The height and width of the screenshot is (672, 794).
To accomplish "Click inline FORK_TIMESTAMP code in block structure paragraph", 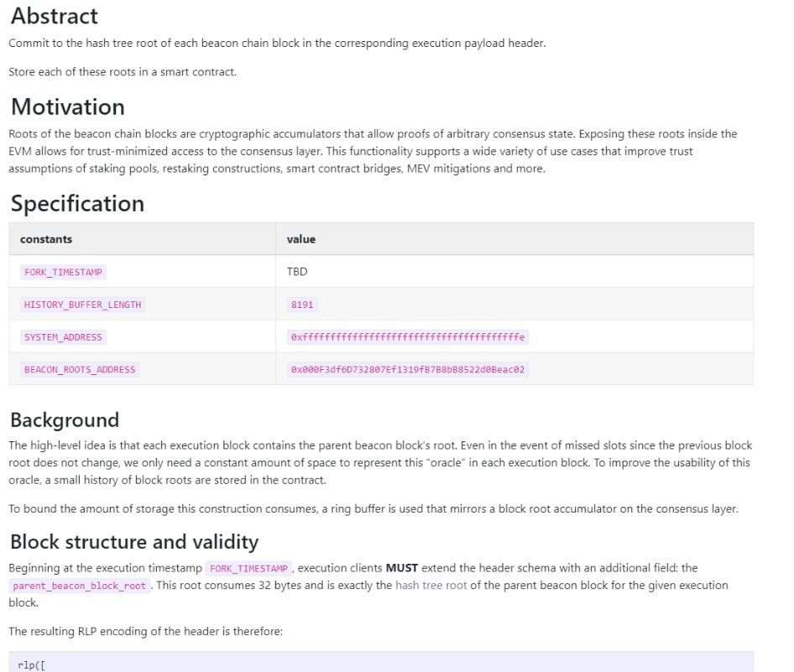I will (x=248, y=569).
